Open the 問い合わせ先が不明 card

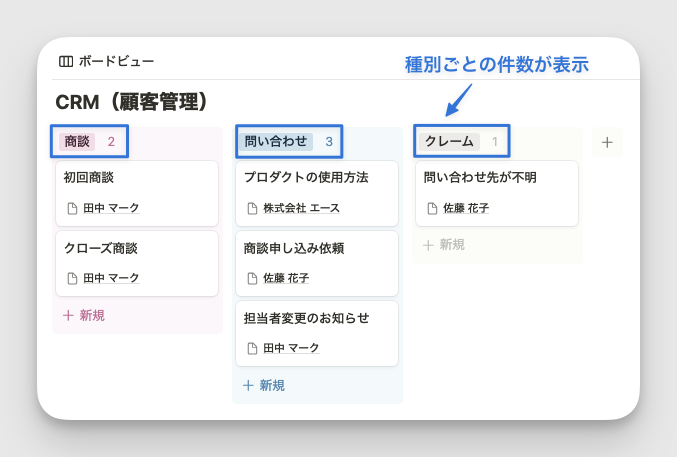click(x=497, y=193)
